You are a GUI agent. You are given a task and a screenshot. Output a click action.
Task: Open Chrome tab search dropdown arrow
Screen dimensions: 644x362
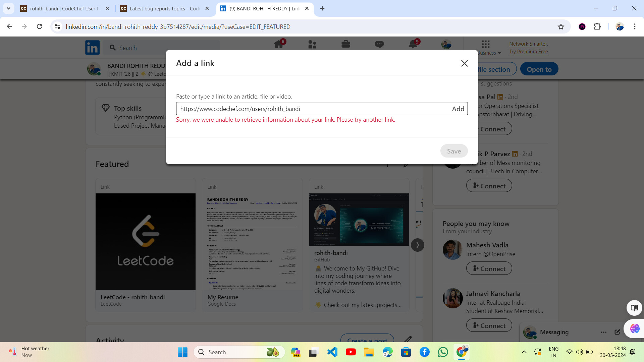8,8
